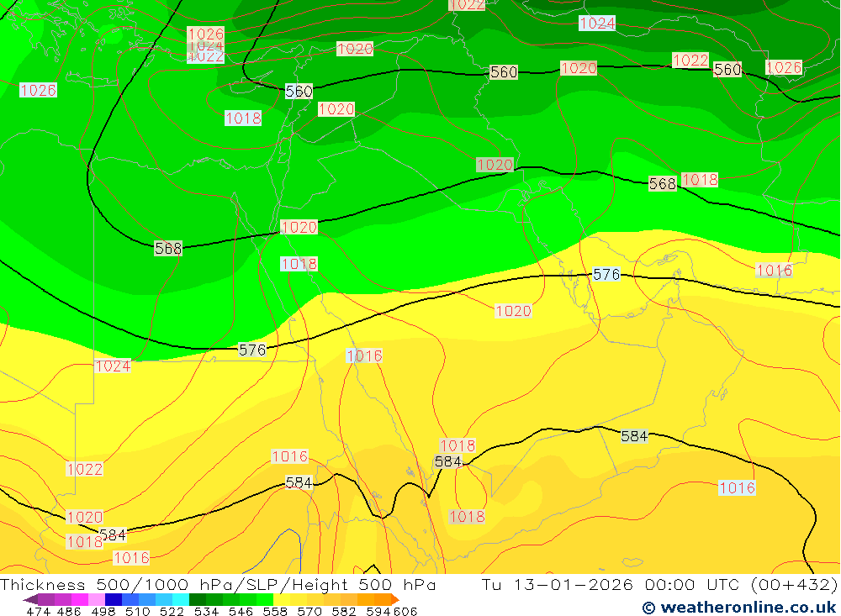Click the 1024 label on blue background

(597, 23)
